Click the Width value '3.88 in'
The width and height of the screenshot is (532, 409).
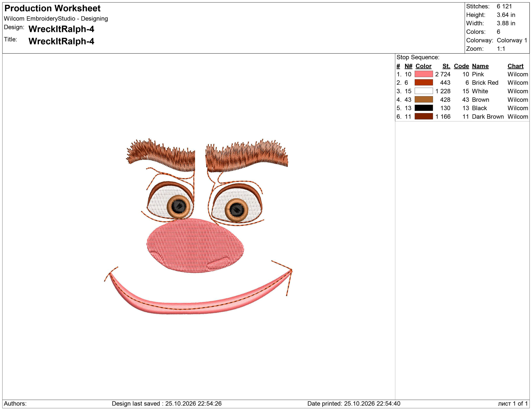(x=506, y=23)
